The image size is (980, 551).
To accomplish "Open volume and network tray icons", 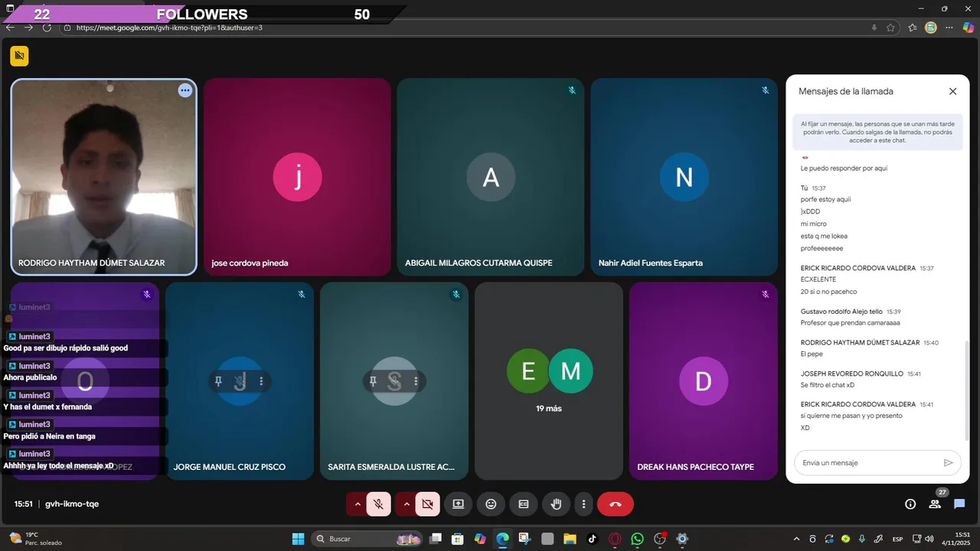I will [923, 539].
